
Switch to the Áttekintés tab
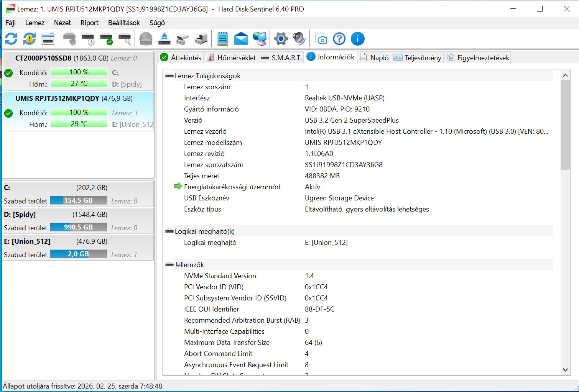click(x=181, y=57)
